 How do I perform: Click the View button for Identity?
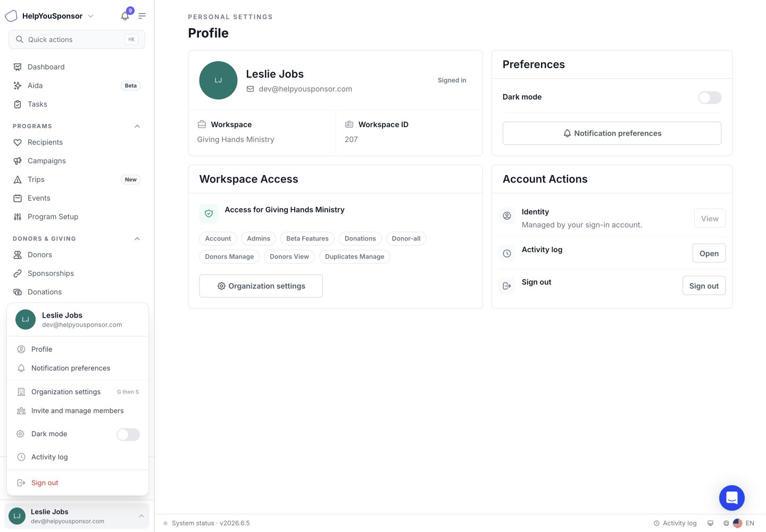710,219
